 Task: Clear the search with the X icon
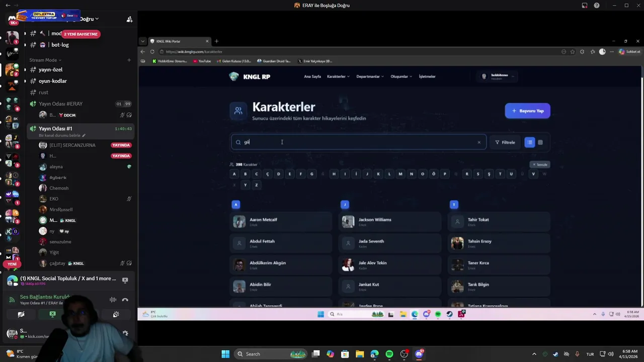coord(479,142)
